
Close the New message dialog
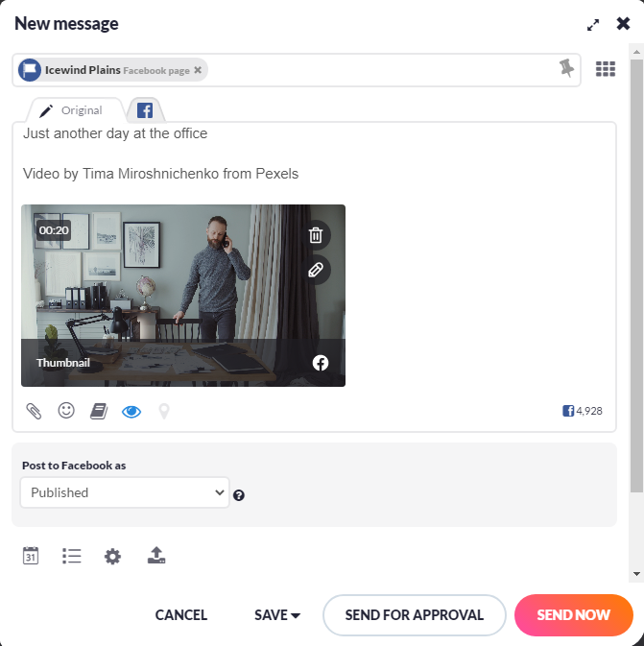click(x=623, y=23)
